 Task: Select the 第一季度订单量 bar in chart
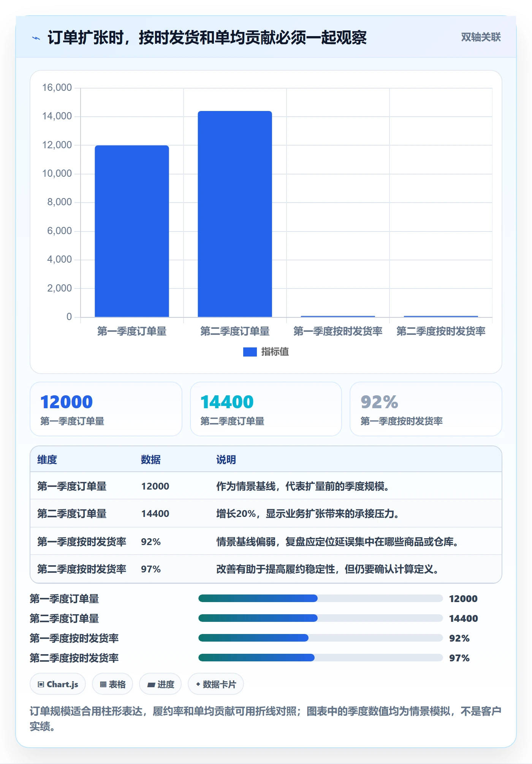pyautogui.click(x=132, y=231)
